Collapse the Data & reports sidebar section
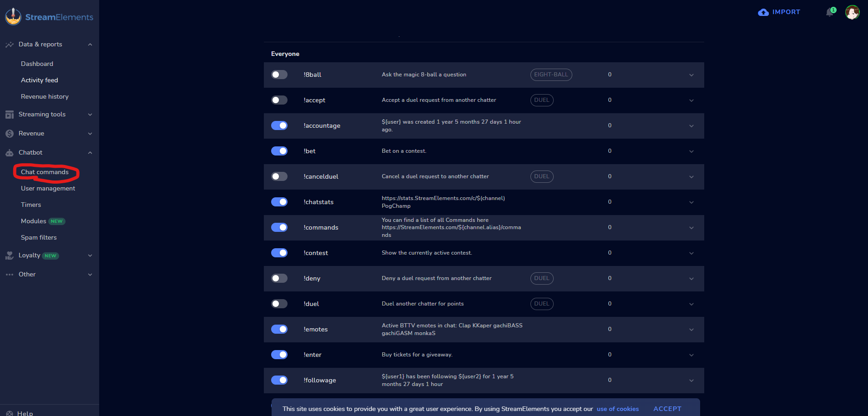Screen dimensions: 868x416 pyautogui.click(x=90, y=45)
